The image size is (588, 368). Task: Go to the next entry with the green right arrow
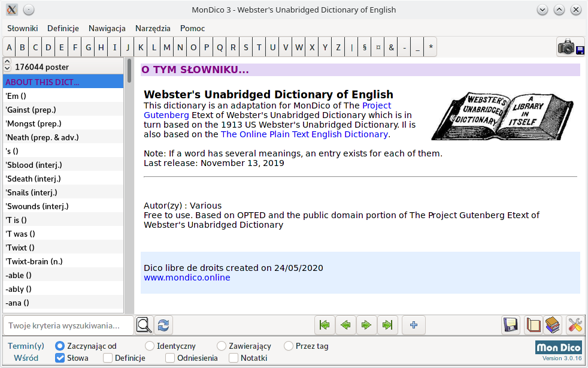coord(366,325)
